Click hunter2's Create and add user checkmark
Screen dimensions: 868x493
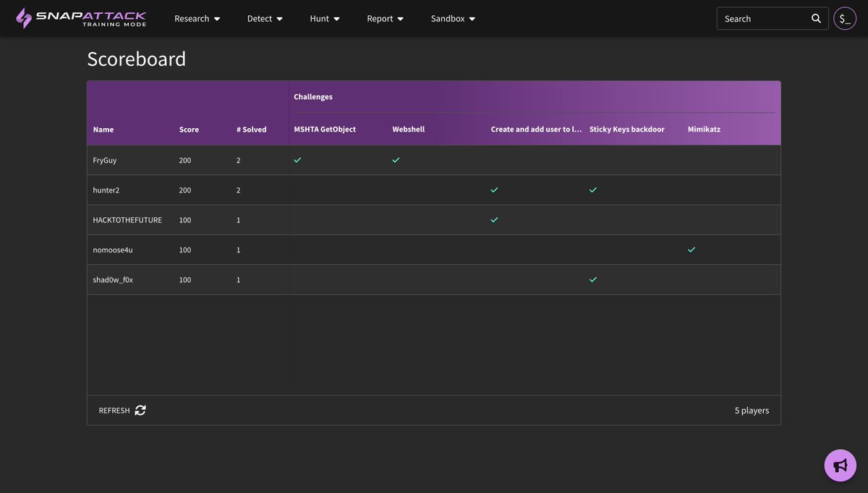pyautogui.click(x=494, y=190)
